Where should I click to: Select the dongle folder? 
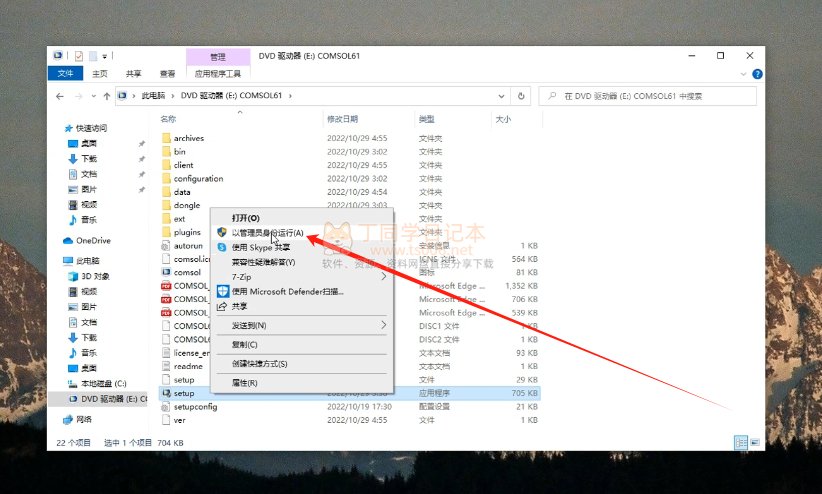(x=187, y=206)
